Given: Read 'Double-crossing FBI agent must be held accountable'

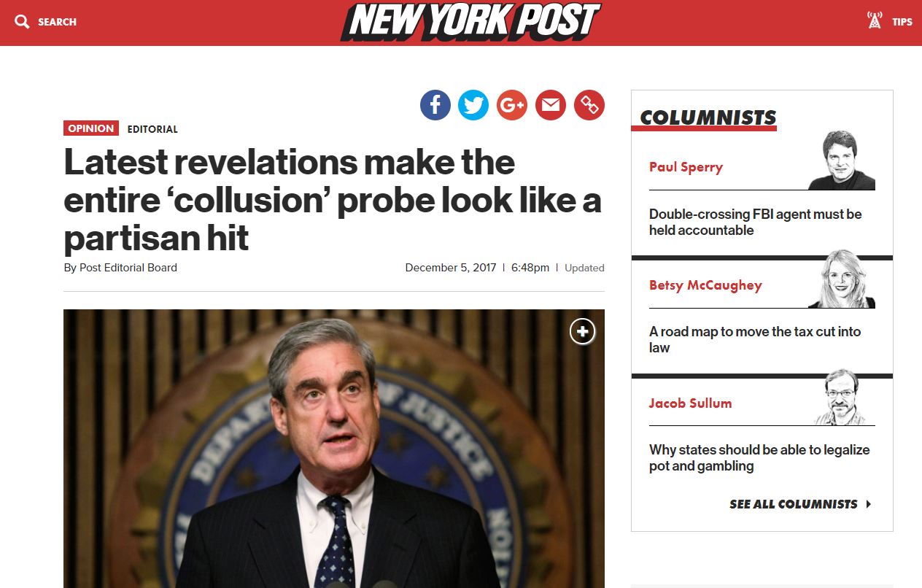Looking at the screenshot, I should (756, 222).
